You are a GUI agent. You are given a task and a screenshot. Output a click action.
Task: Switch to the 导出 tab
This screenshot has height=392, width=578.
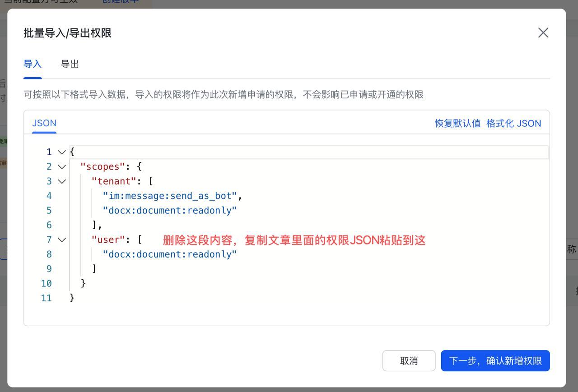click(70, 64)
